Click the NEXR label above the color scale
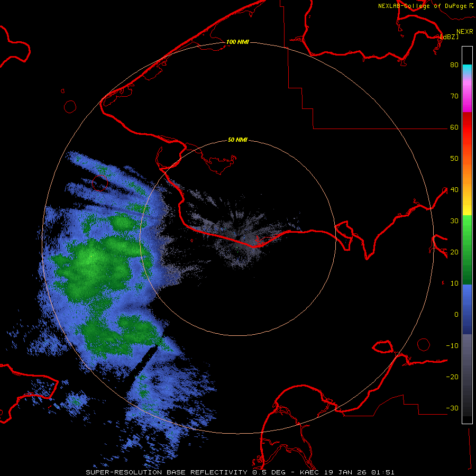This screenshot has height=476, width=476. (465, 32)
